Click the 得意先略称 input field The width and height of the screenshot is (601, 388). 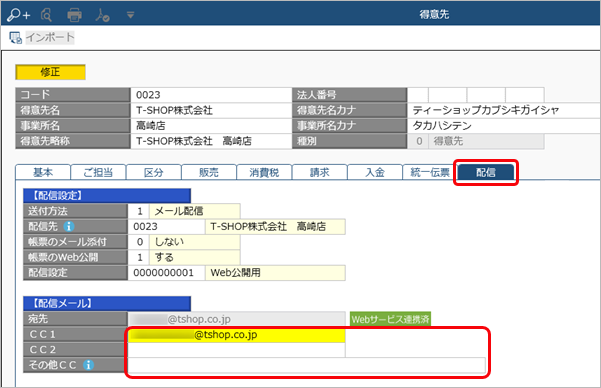coord(211,141)
